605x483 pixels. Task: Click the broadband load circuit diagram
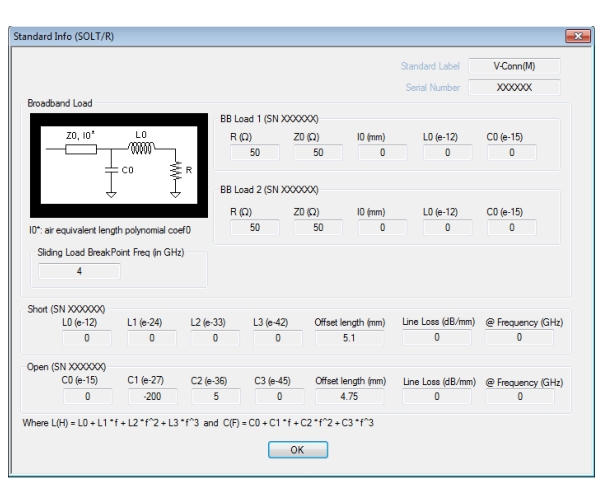pyautogui.click(x=119, y=166)
